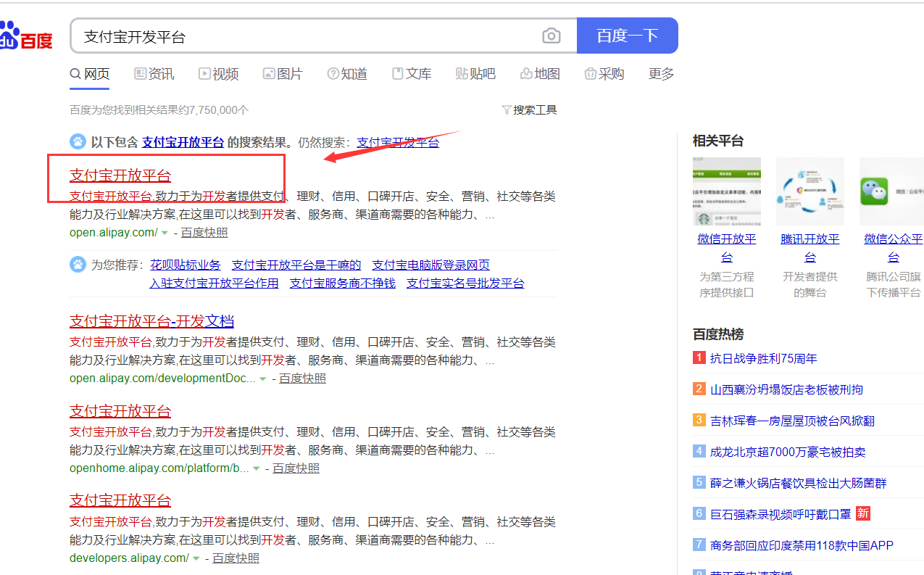Click the paw icon beside 为您推荐
The height and width of the screenshot is (575, 924).
click(78, 265)
